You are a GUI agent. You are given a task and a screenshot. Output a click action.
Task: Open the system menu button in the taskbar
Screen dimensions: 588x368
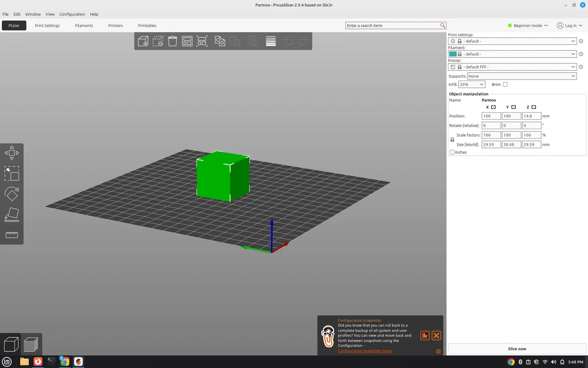[x=7, y=362]
